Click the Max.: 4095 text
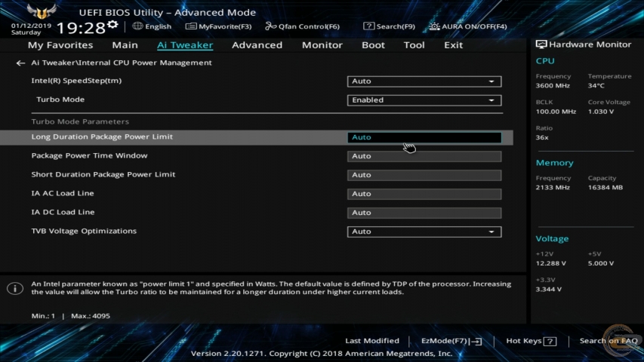Image resolution: width=644 pixels, height=362 pixels. tap(91, 316)
